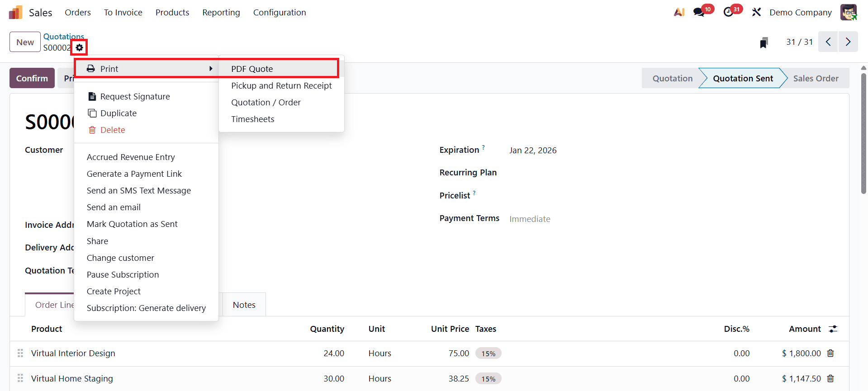Image resolution: width=868 pixels, height=391 pixels.
Task: Grab drag handle of Virtual Interior Design row
Action: (x=20, y=353)
